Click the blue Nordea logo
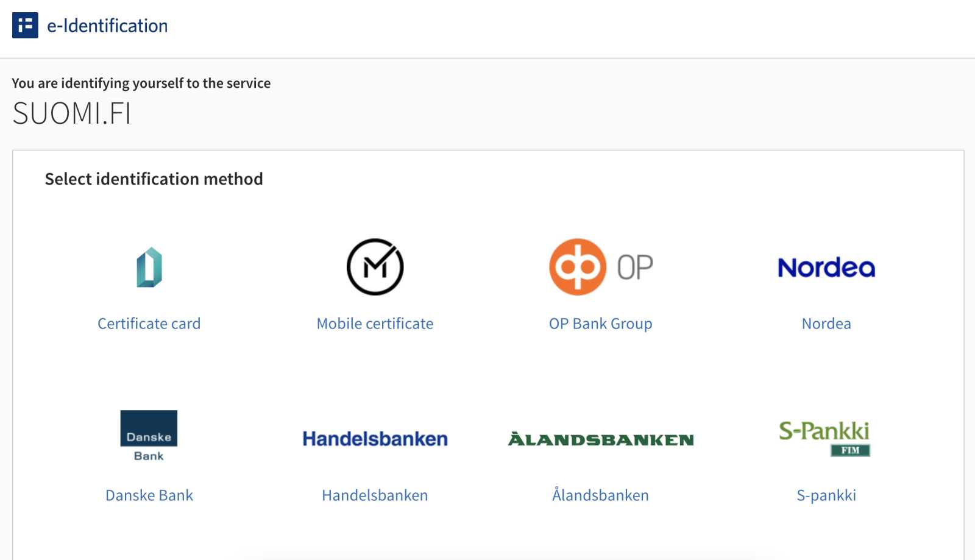Viewport: 975px width, 560px height. coord(826,268)
